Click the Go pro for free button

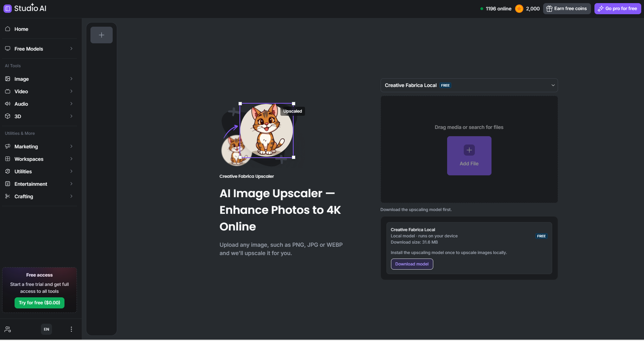coord(618,9)
